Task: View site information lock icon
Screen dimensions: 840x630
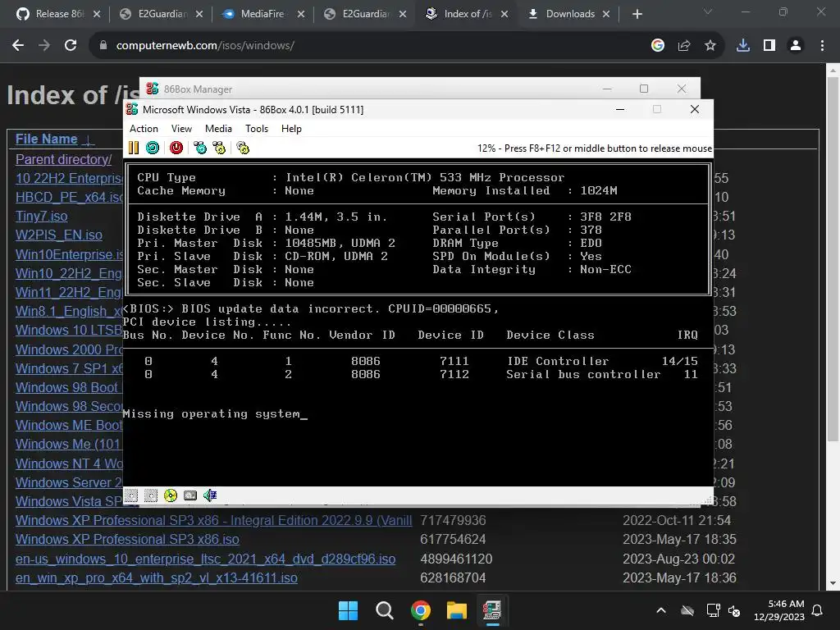Action: coord(103,46)
